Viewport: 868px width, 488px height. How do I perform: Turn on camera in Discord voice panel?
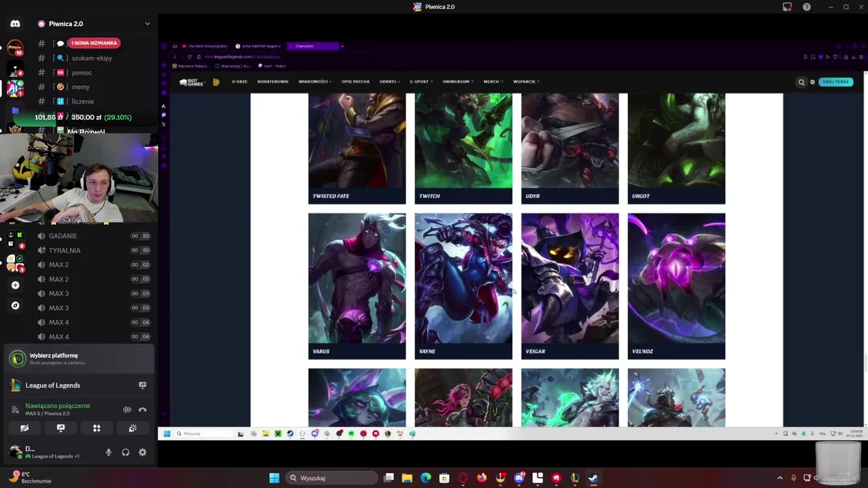click(x=24, y=428)
